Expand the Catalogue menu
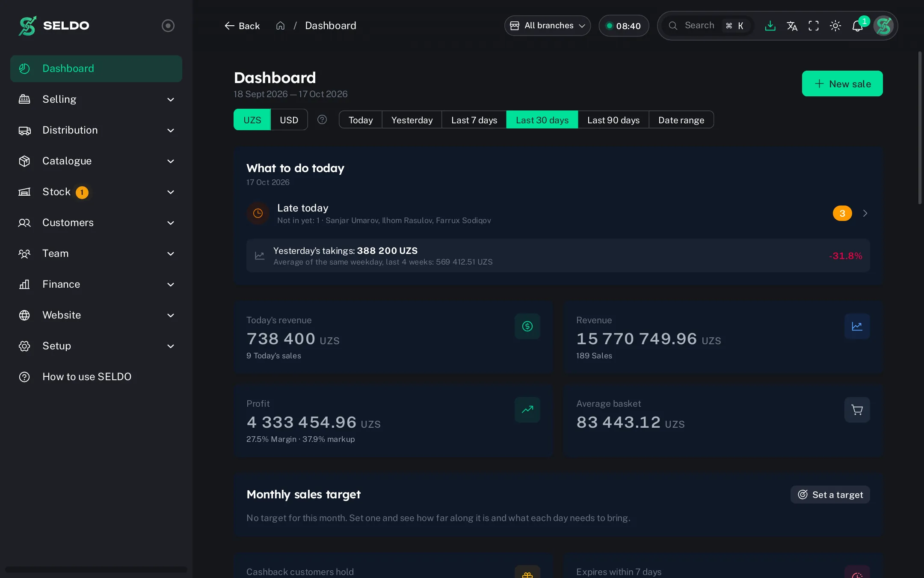 point(96,161)
